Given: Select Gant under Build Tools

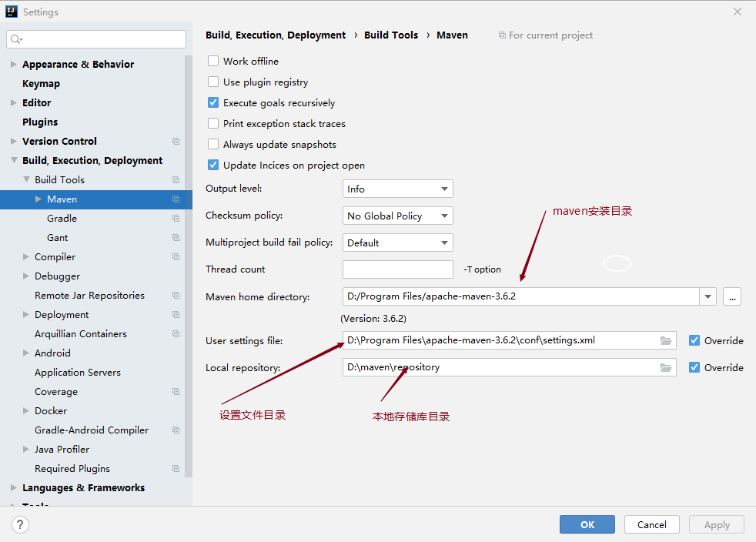Looking at the screenshot, I should point(58,238).
